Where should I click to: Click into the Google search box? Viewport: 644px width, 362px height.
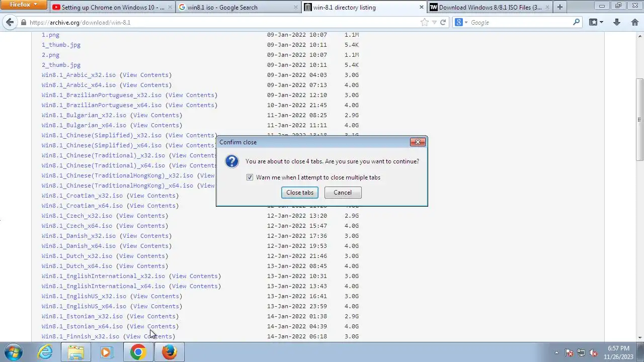[520, 22]
